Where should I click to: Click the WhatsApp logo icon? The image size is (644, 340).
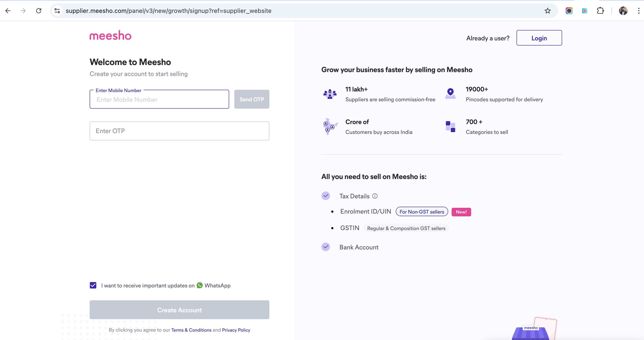coord(199,285)
